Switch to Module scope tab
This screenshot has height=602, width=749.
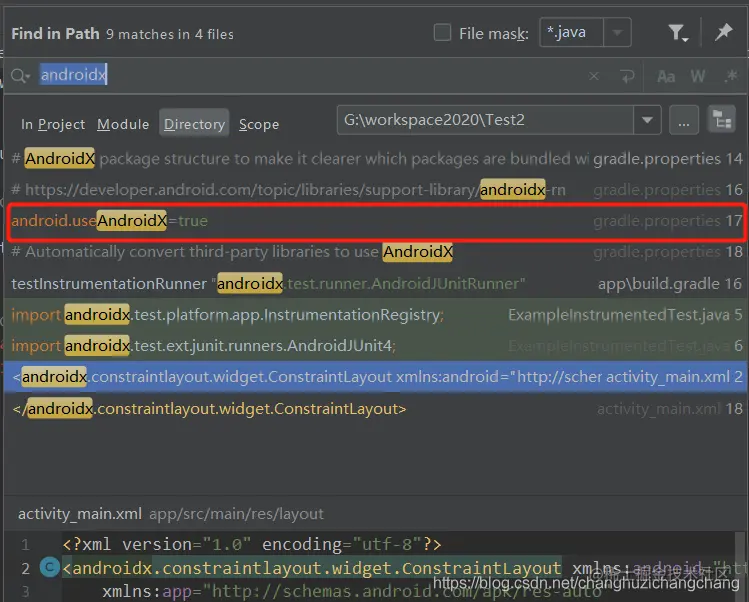coord(123,124)
